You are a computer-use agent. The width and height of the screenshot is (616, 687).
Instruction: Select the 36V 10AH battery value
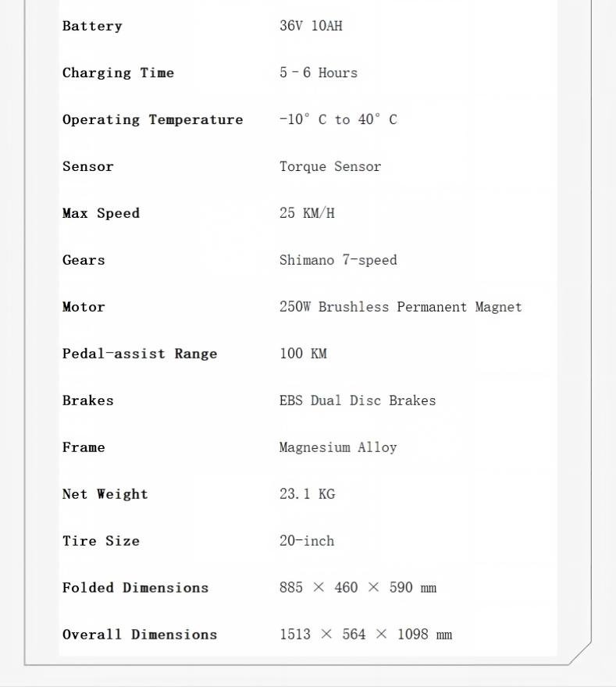pos(311,26)
